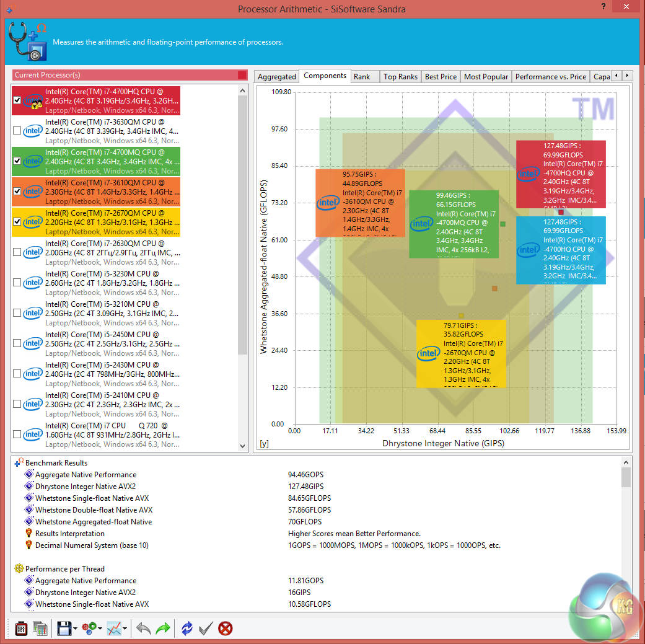Click the red cancel circle icon
645x644 pixels.
(226, 629)
